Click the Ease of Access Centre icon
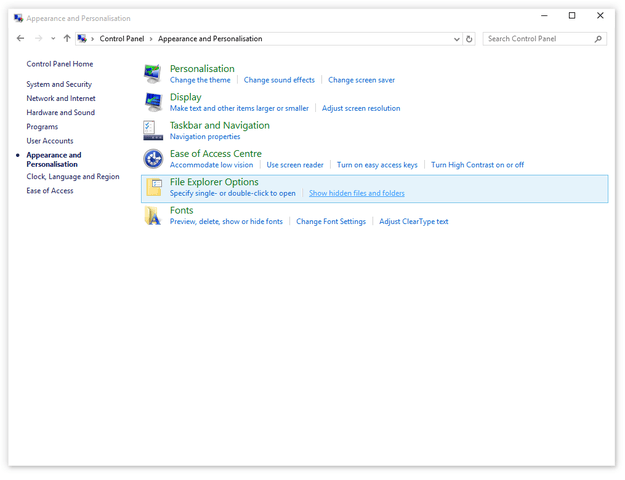The height and width of the screenshot is (480, 625). click(152, 159)
